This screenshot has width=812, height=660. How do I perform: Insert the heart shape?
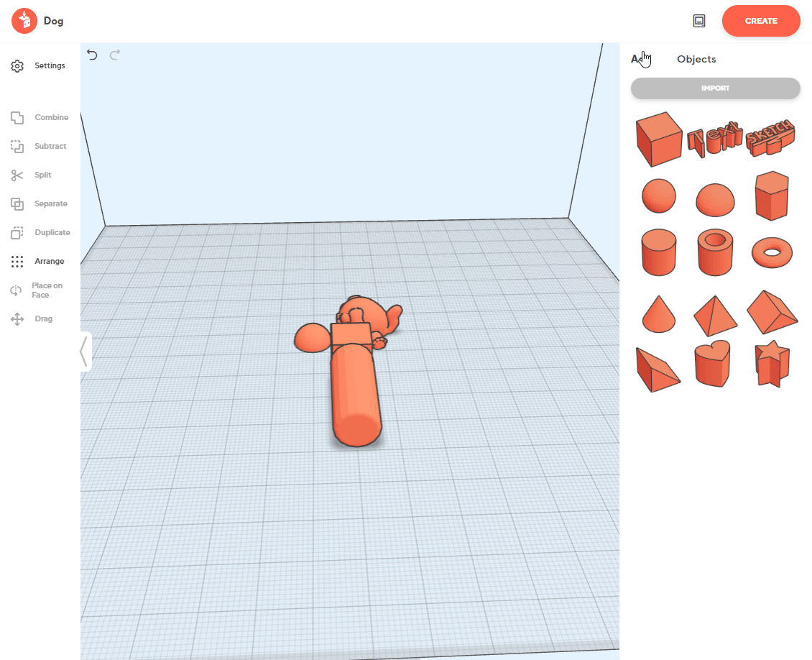pyautogui.click(x=714, y=365)
